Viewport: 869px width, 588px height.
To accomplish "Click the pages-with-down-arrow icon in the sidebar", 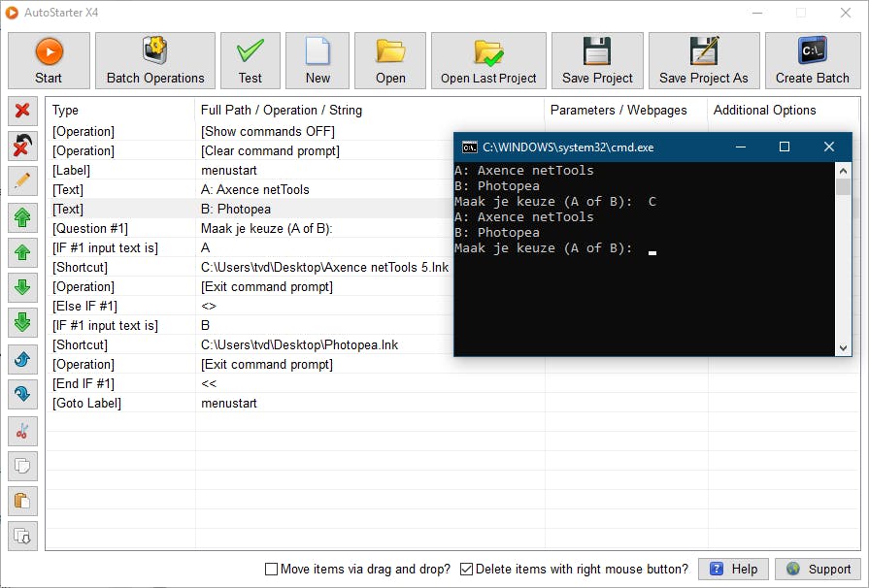I will point(22,536).
